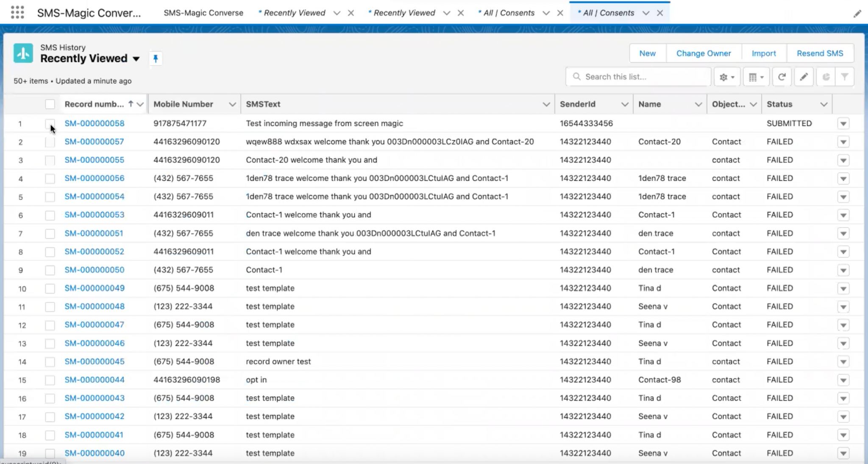Select the checkbox for SM-000000054

(50, 197)
